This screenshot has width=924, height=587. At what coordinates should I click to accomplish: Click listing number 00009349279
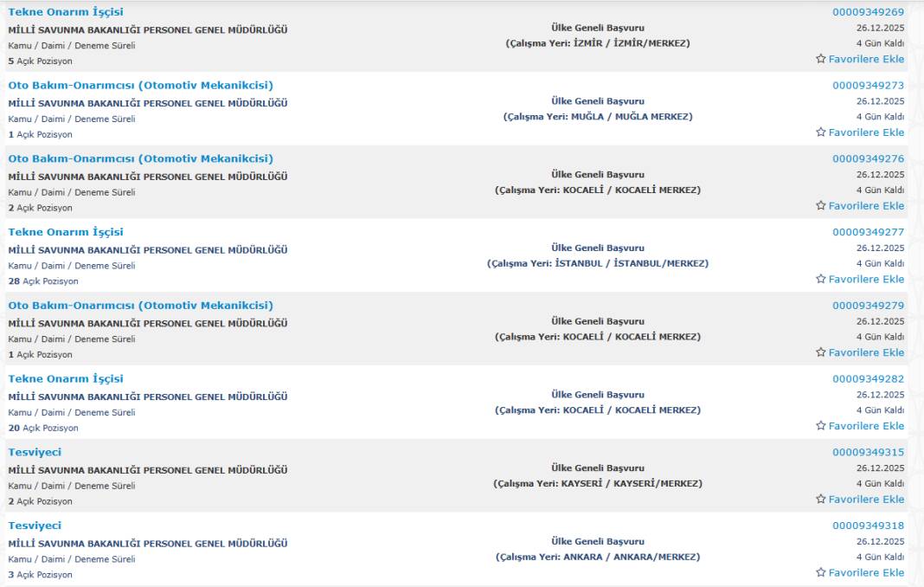click(x=868, y=306)
